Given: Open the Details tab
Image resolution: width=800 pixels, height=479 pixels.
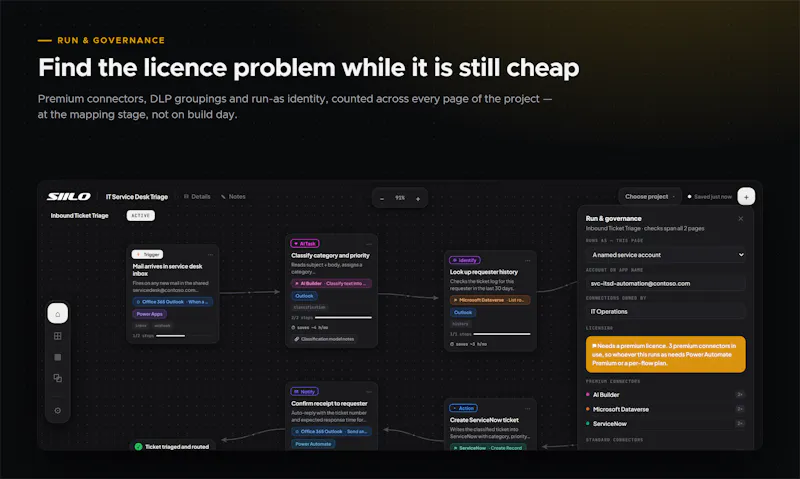Looking at the screenshot, I should click(197, 196).
